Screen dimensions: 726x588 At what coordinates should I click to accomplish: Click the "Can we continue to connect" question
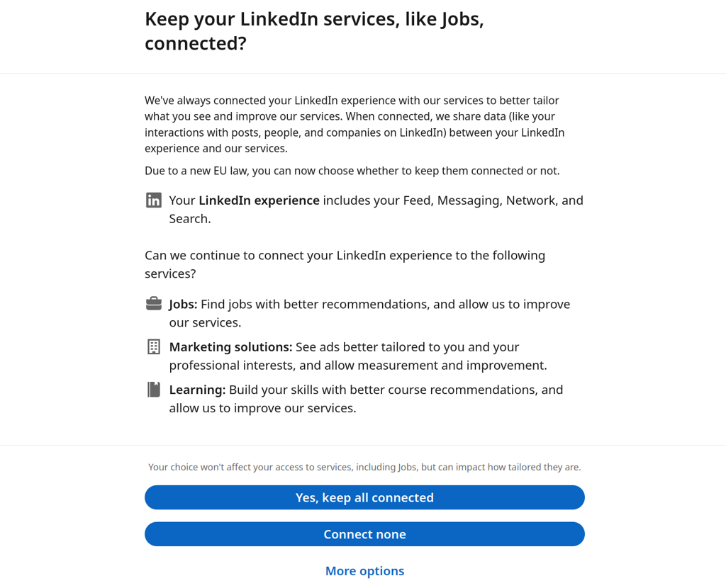pyautogui.click(x=345, y=264)
